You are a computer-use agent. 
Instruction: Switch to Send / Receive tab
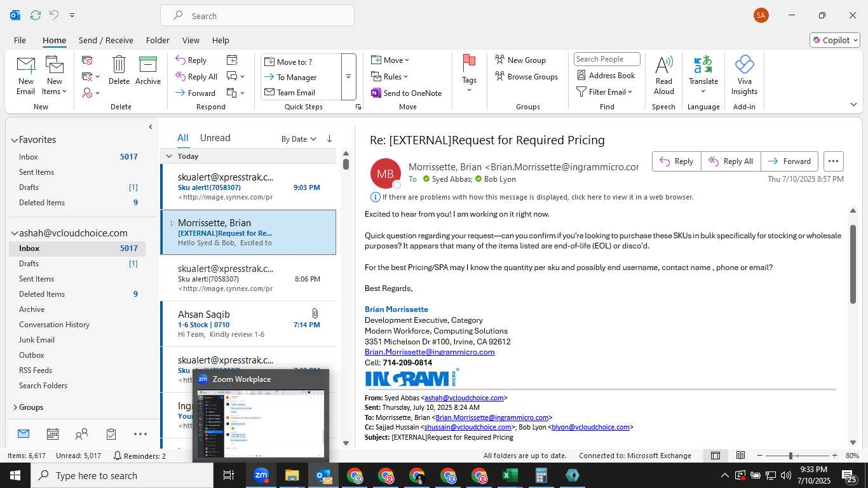(106, 40)
